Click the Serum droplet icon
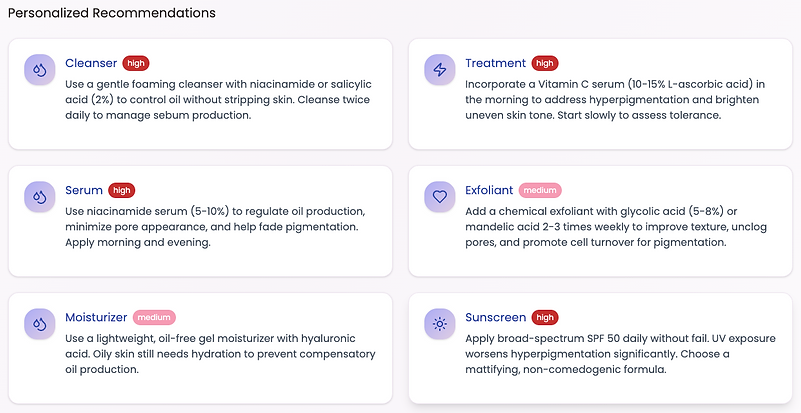 39,197
